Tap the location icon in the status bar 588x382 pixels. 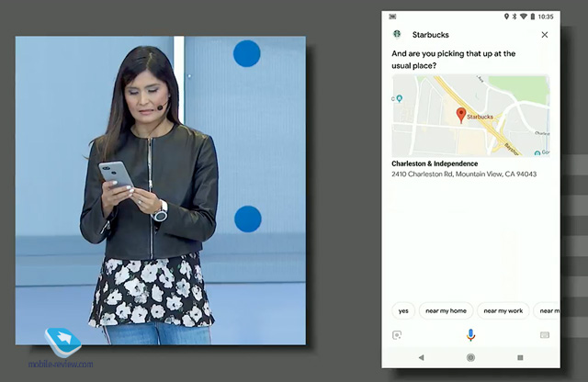click(x=506, y=17)
